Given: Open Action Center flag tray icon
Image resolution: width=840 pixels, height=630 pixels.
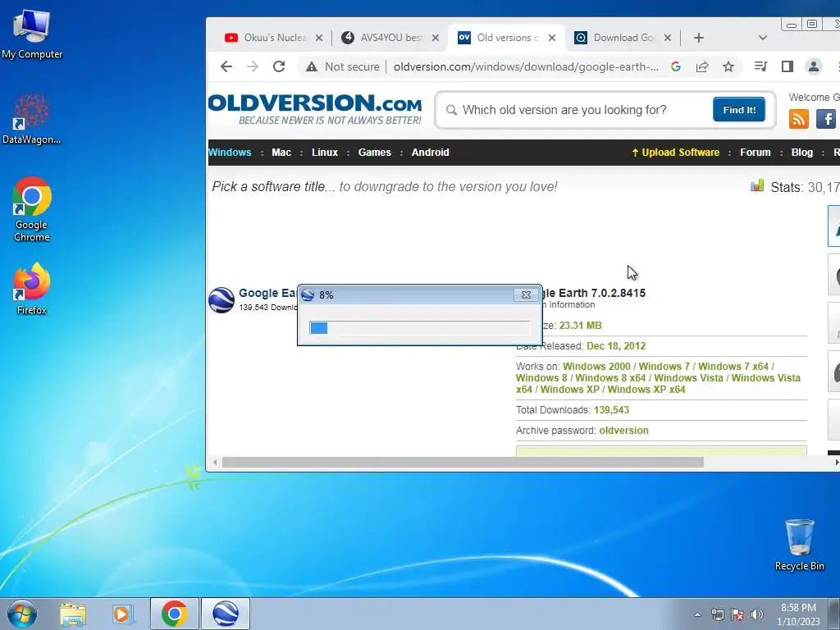Looking at the screenshot, I should coord(737,614).
